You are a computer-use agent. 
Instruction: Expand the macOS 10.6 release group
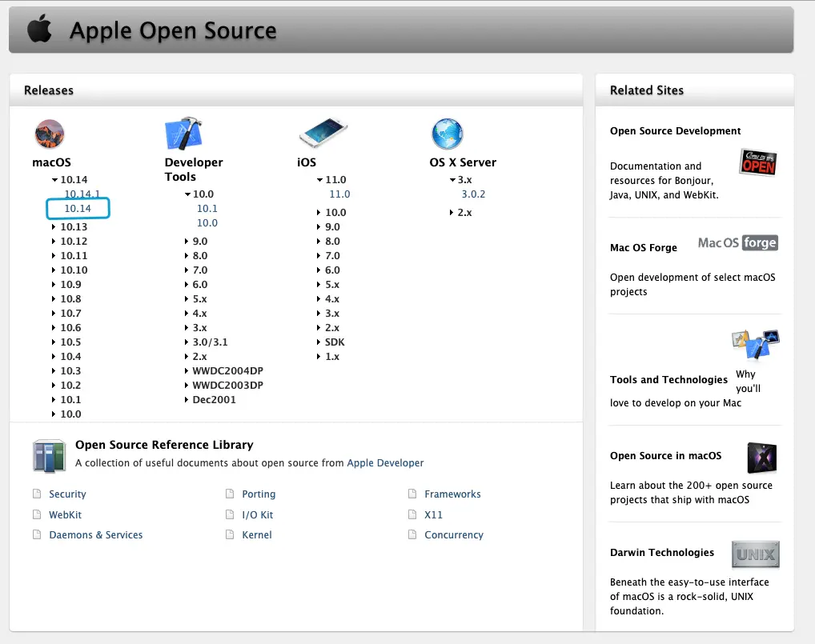point(54,328)
